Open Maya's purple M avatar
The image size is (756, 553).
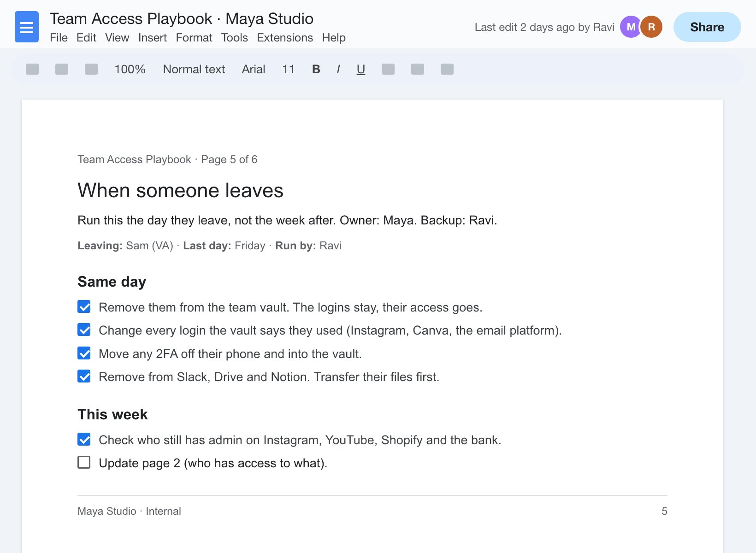click(631, 27)
